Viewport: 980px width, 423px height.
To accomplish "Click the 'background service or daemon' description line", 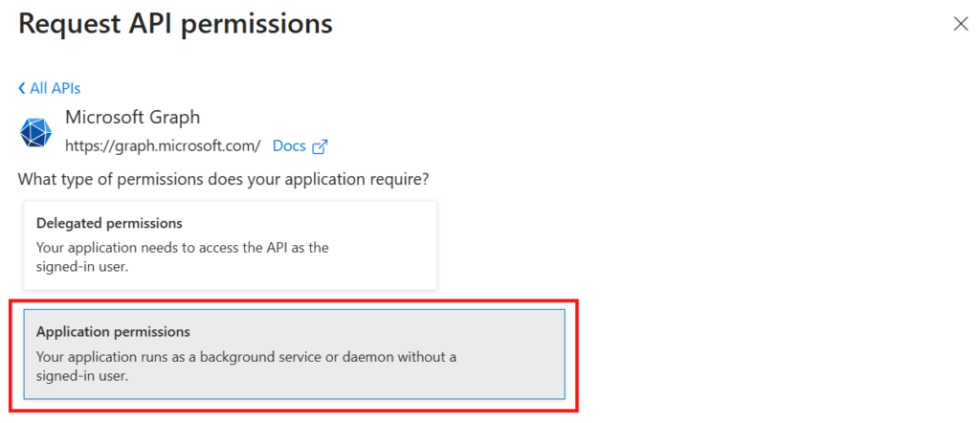I will coord(246,357).
